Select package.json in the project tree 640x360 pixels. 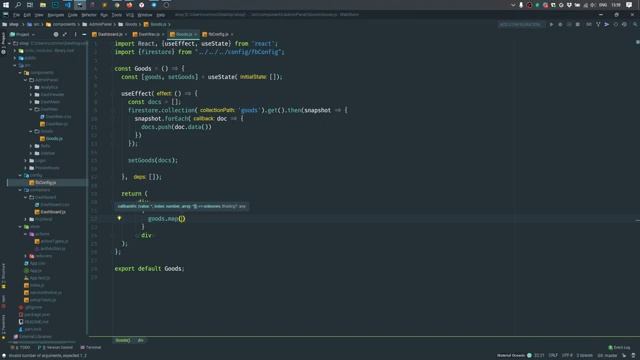(x=34, y=315)
